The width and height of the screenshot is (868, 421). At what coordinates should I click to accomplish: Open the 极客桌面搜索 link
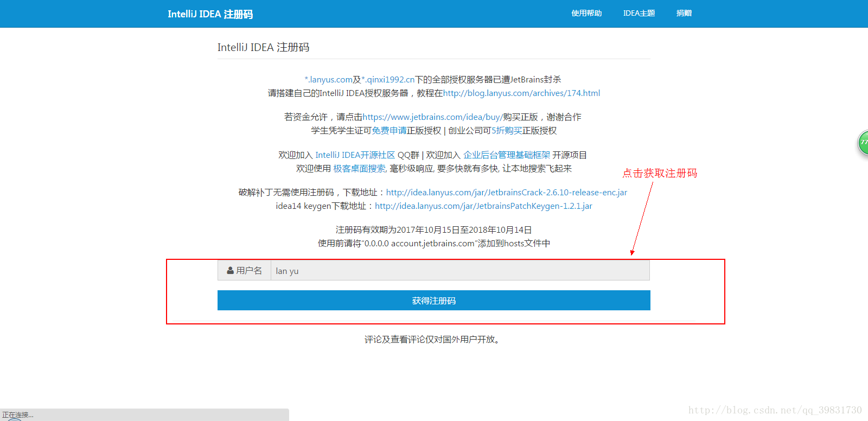[359, 169]
